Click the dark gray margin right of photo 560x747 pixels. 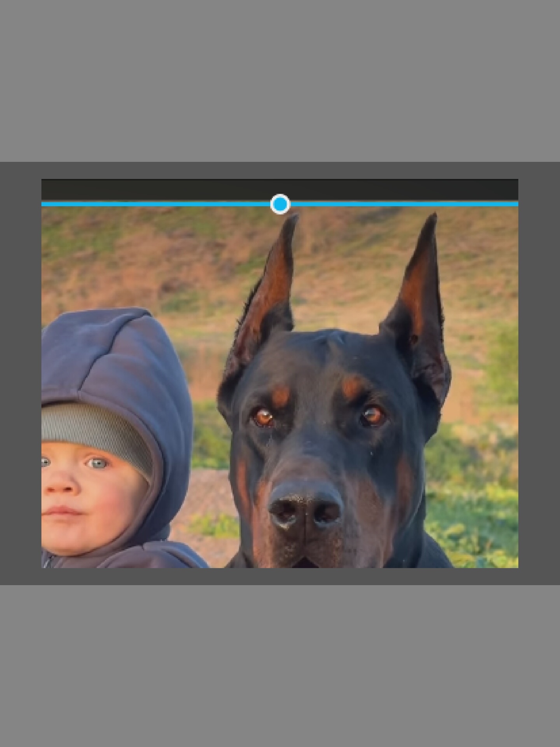tap(539, 373)
